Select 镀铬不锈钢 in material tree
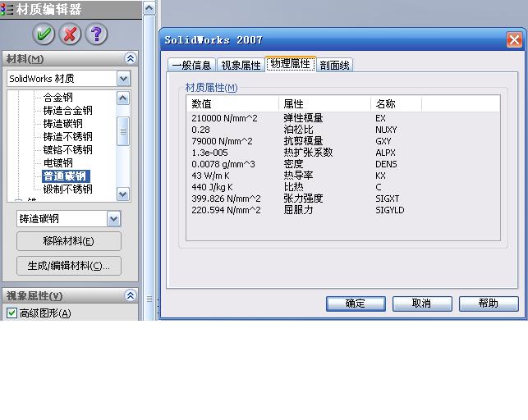The height and width of the screenshot is (420, 528). [67, 149]
